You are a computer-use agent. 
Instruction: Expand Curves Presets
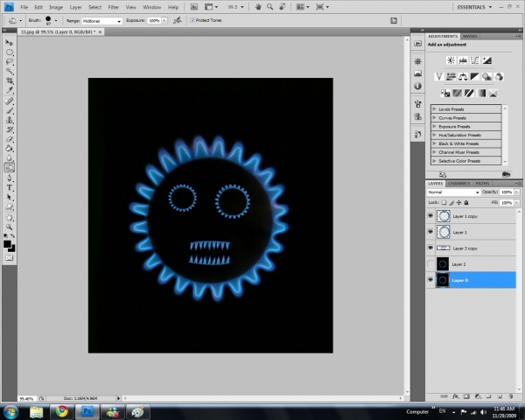click(434, 118)
